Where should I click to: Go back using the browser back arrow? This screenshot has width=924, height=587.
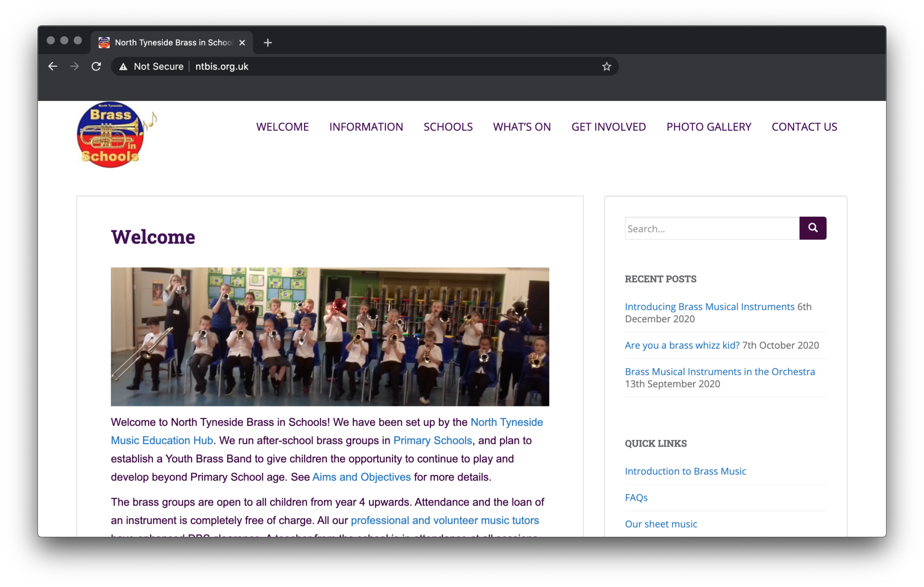pos(53,66)
